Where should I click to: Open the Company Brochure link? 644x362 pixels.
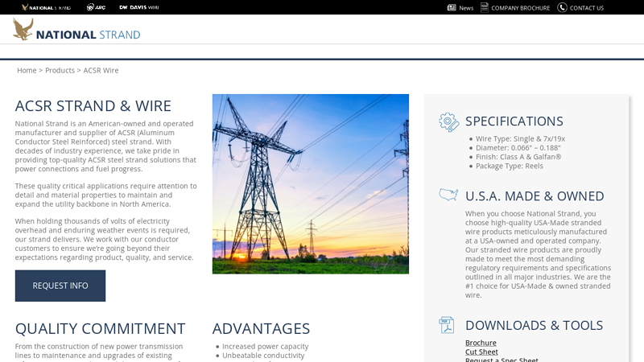click(x=520, y=8)
